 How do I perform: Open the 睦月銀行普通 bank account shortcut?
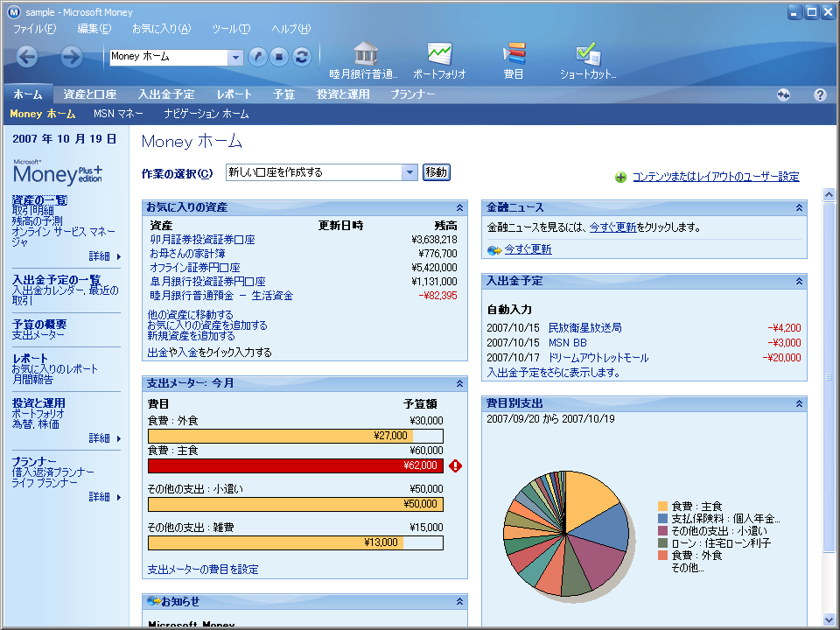coord(364,60)
